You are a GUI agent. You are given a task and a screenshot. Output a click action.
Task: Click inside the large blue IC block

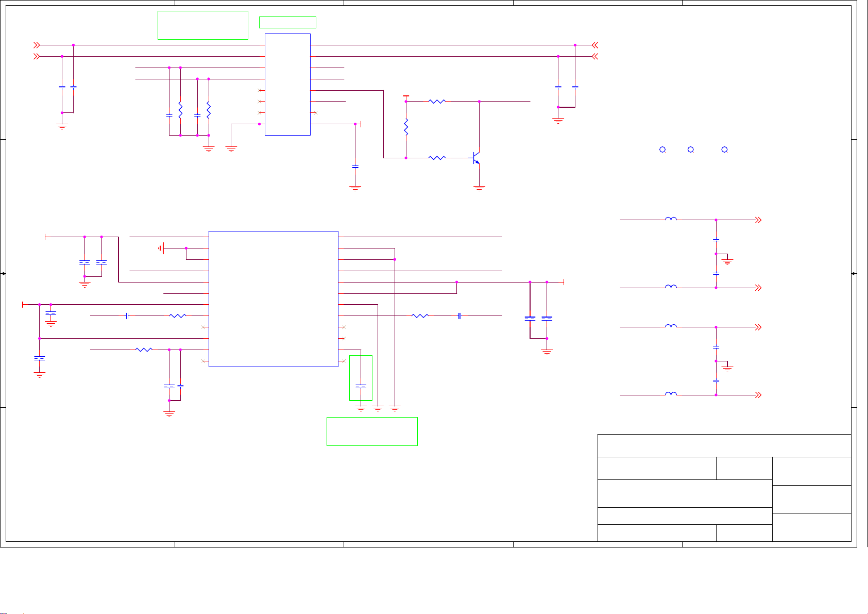(273, 299)
